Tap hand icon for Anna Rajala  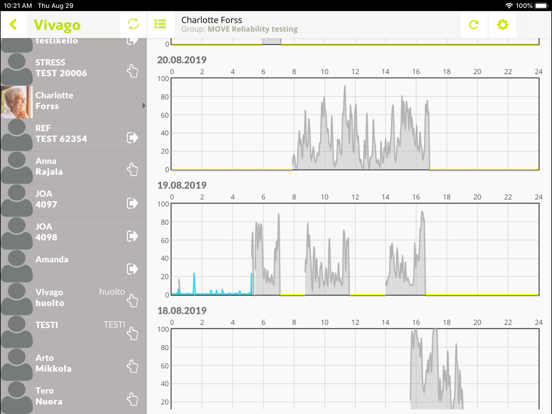pyautogui.click(x=133, y=169)
